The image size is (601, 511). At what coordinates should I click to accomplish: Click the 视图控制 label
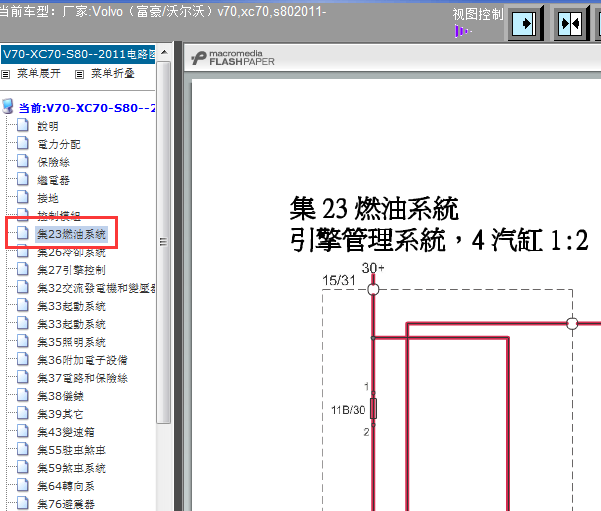click(478, 14)
